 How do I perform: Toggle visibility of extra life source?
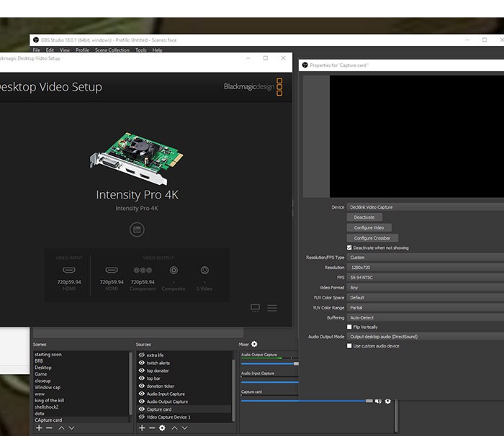tap(141, 355)
